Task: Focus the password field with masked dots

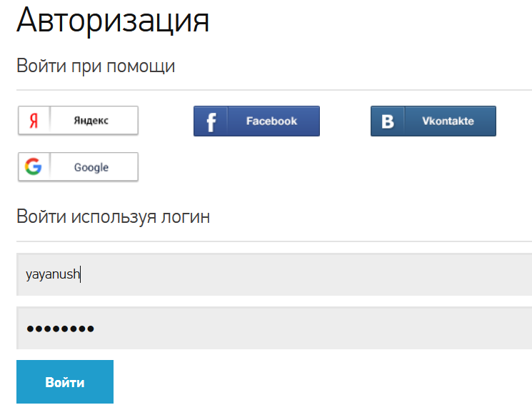Action: [x=274, y=328]
